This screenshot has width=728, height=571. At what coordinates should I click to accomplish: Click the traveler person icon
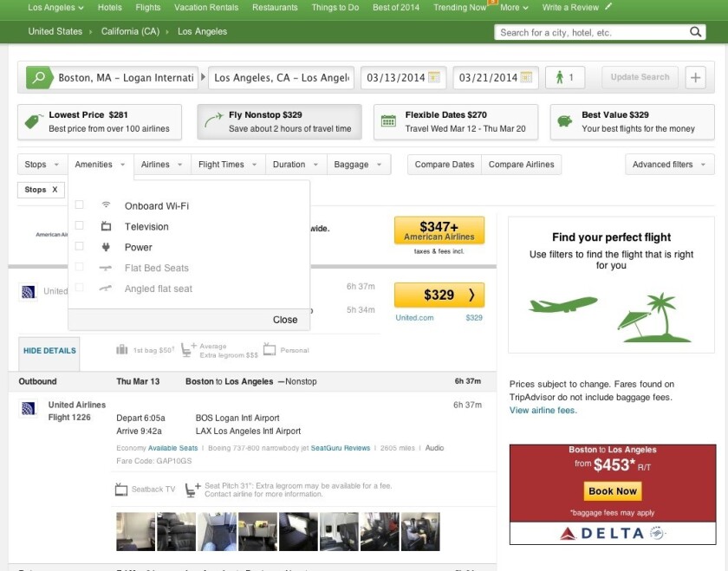[560, 77]
